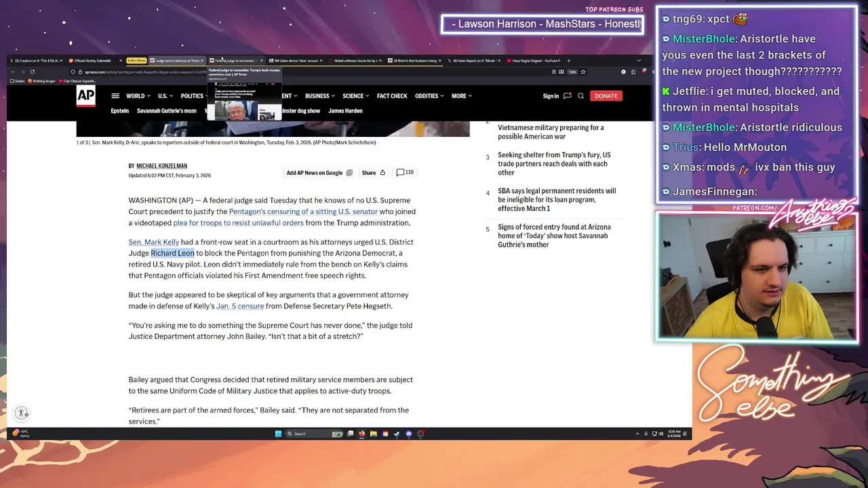Open Firefox from the taskbar
The height and width of the screenshot is (488, 868).
(361, 434)
